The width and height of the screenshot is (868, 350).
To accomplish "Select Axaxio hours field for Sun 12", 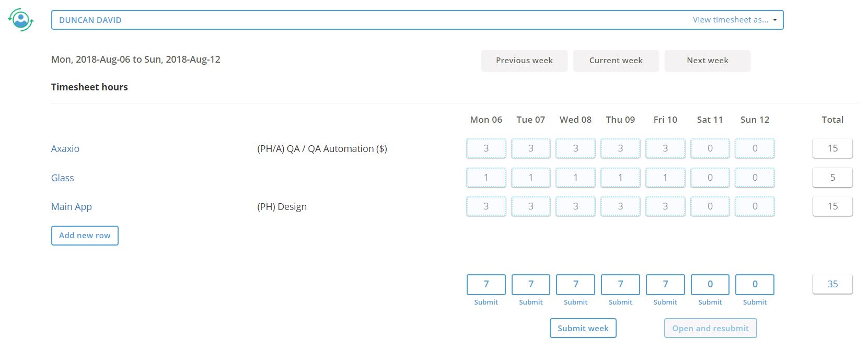I will 755,148.
